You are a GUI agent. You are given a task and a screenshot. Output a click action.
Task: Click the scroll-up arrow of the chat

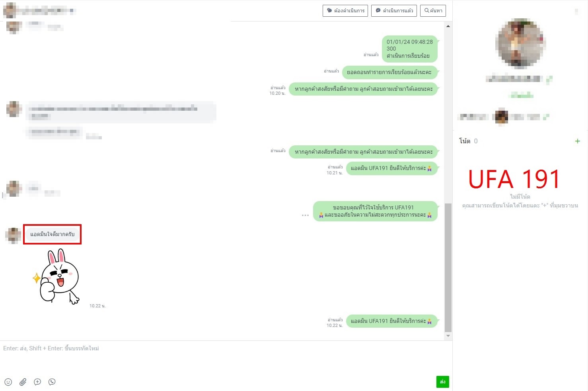tap(448, 26)
